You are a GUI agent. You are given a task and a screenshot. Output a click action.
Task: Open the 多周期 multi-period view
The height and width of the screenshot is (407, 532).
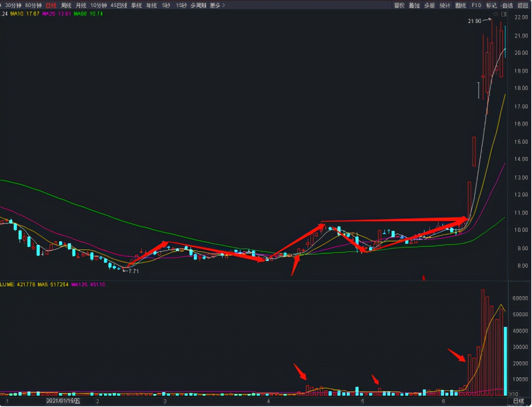point(198,5)
